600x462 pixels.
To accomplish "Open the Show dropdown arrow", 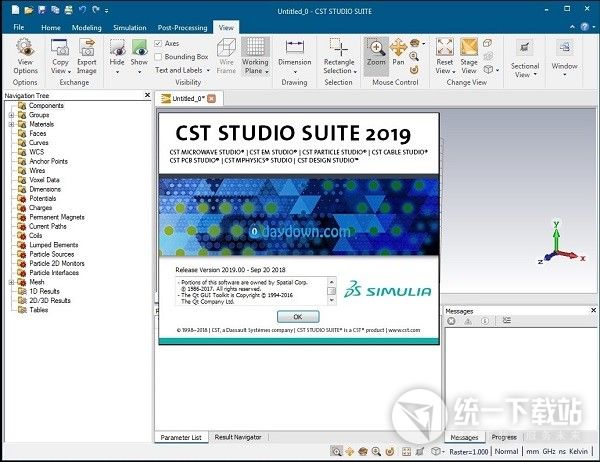I will pyautogui.click(x=139, y=72).
